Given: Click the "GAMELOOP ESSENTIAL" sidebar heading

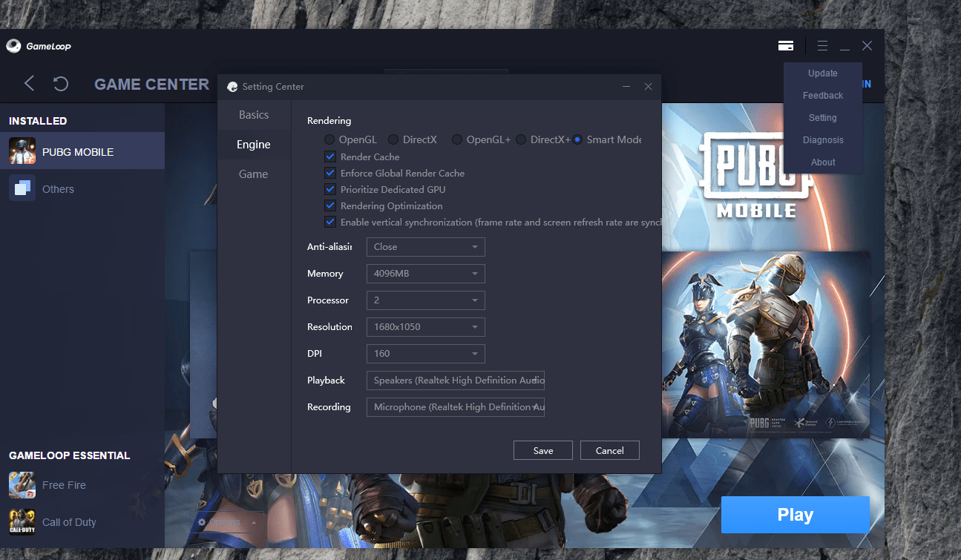Looking at the screenshot, I should click(x=70, y=455).
